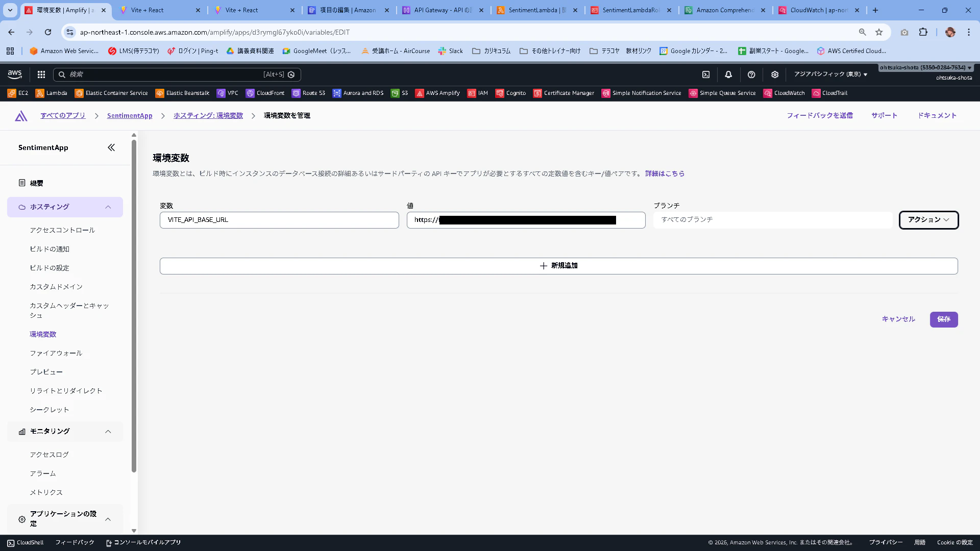Open the notifications bell
The image size is (980, 551).
pos(728,74)
